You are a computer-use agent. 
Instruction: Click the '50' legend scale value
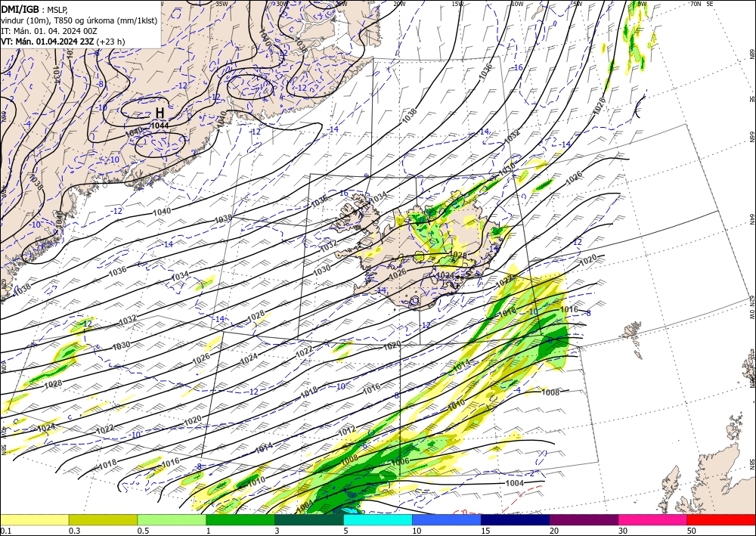(692, 531)
